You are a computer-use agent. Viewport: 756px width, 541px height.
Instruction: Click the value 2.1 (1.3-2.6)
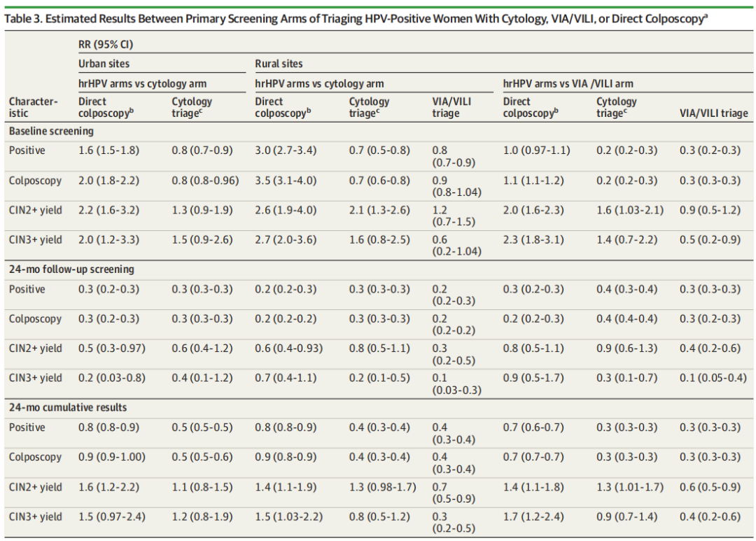pos(379,210)
